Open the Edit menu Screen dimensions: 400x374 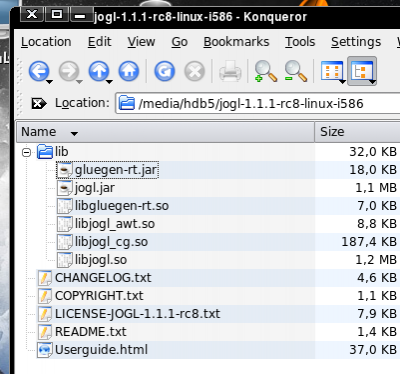tap(99, 42)
